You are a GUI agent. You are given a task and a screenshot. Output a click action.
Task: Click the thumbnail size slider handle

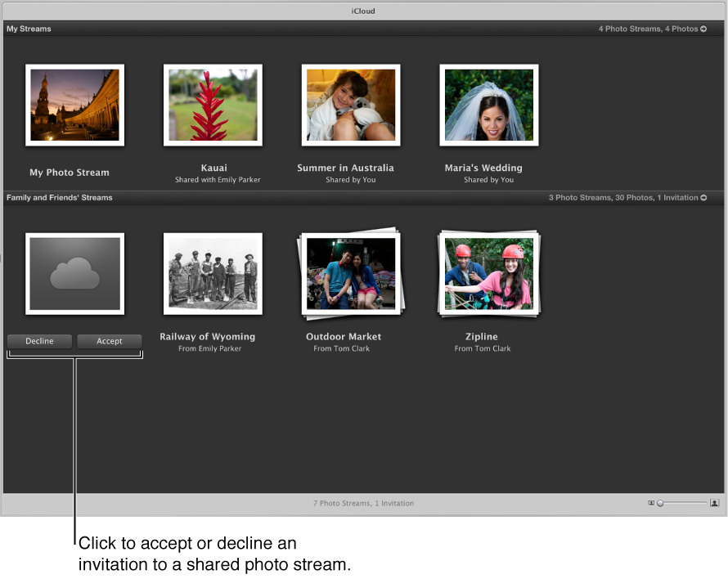tap(659, 503)
